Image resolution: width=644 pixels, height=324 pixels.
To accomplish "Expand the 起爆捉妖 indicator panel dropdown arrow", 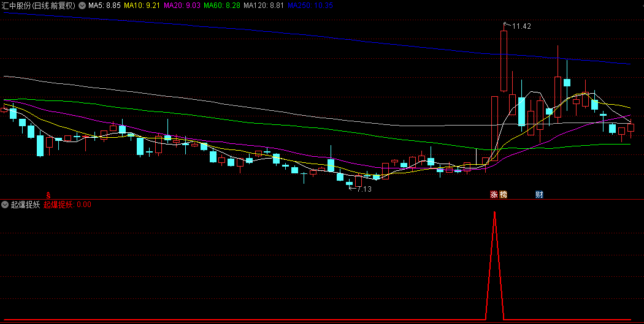I will pyautogui.click(x=5, y=204).
